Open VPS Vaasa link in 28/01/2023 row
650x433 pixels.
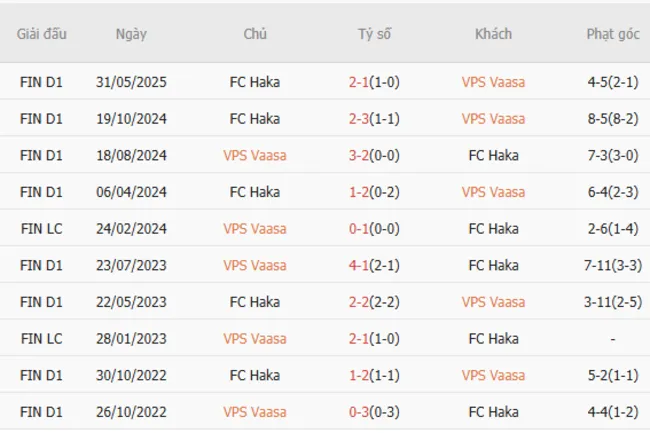pos(255,339)
